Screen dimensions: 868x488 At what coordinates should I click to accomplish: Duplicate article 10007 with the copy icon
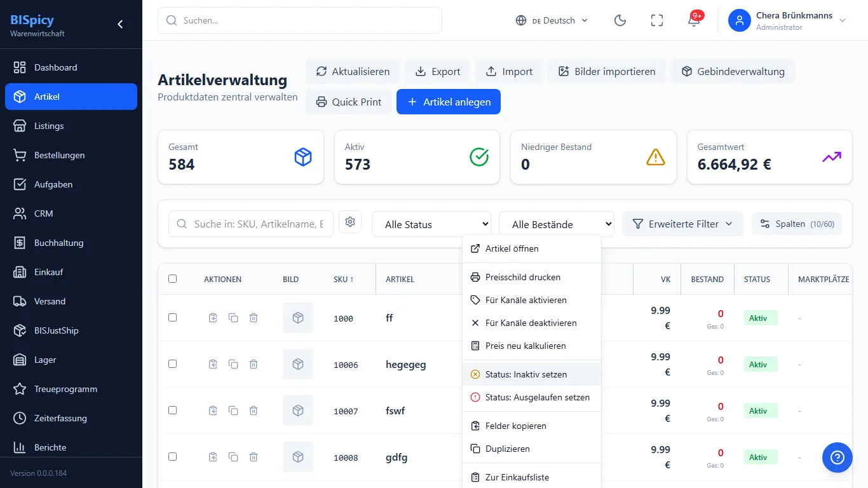[233, 410]
